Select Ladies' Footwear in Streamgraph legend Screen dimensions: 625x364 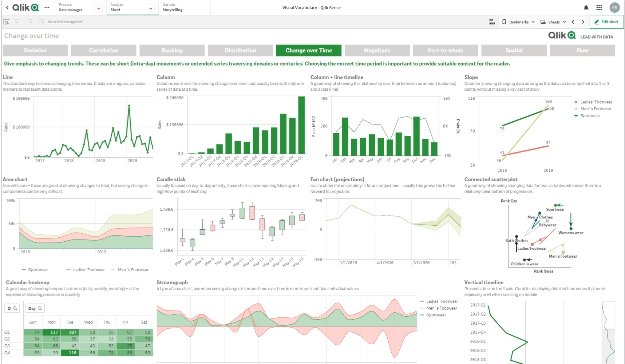pos(439,301)
